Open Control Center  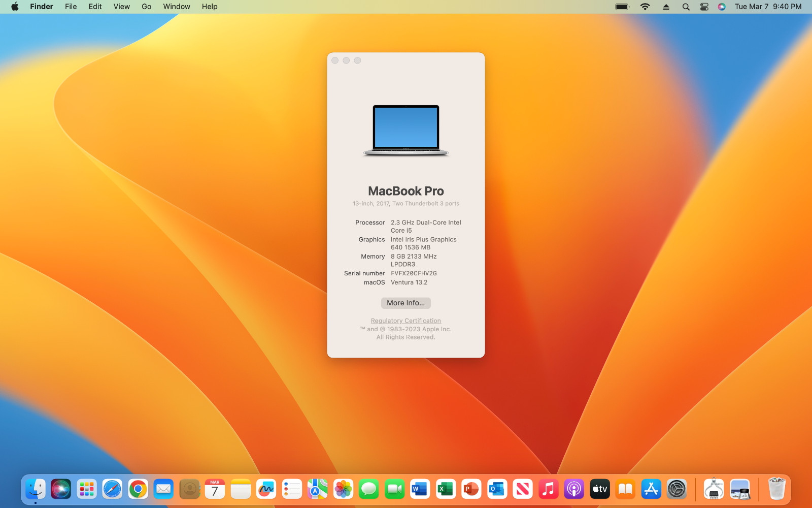(x=704, y=7)
